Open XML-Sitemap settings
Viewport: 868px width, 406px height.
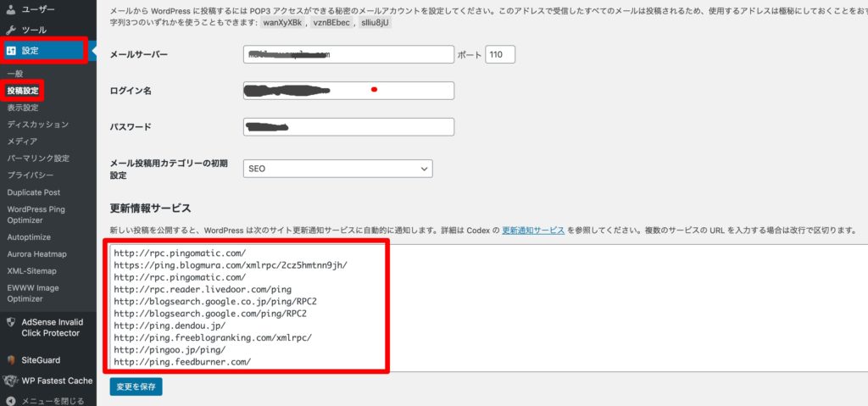coord(33,271)
